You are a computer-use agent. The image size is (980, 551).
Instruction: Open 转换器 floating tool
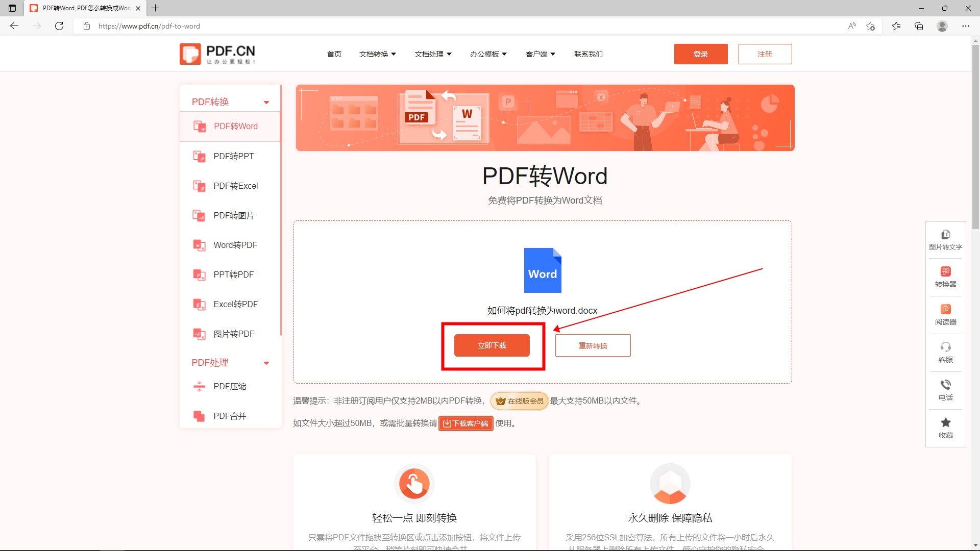[945, 278]
